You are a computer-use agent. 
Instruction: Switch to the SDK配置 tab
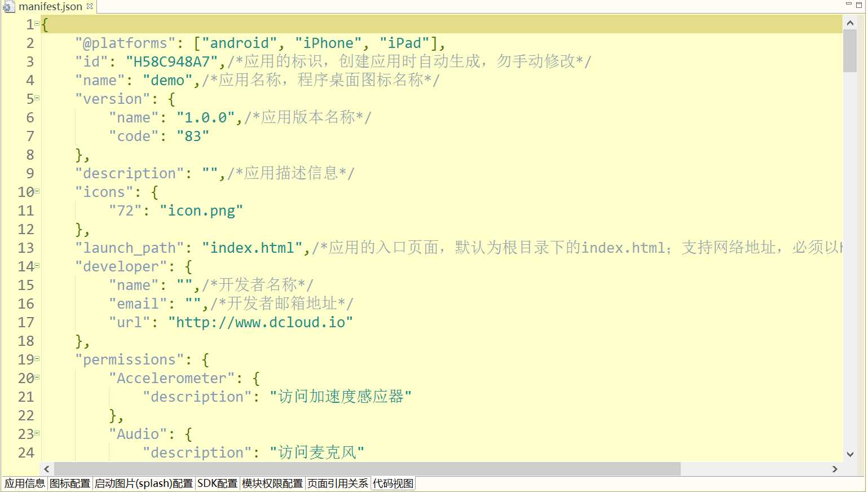(x=217, y=484)
